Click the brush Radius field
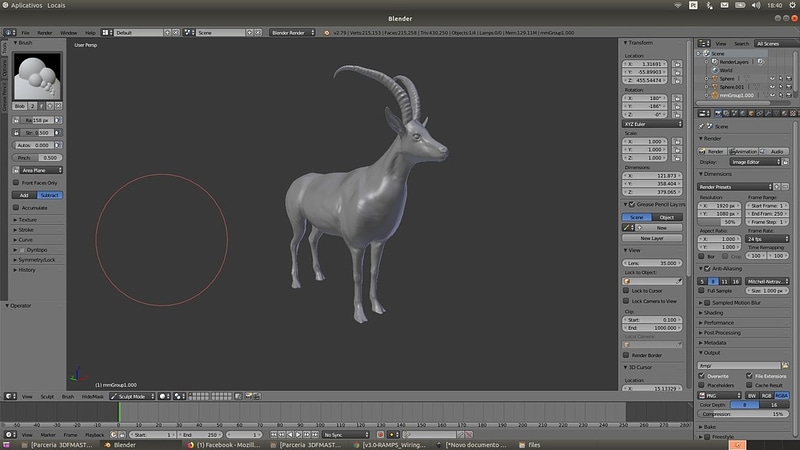Viewport: 800px width, 450px height. coord(37,120)
